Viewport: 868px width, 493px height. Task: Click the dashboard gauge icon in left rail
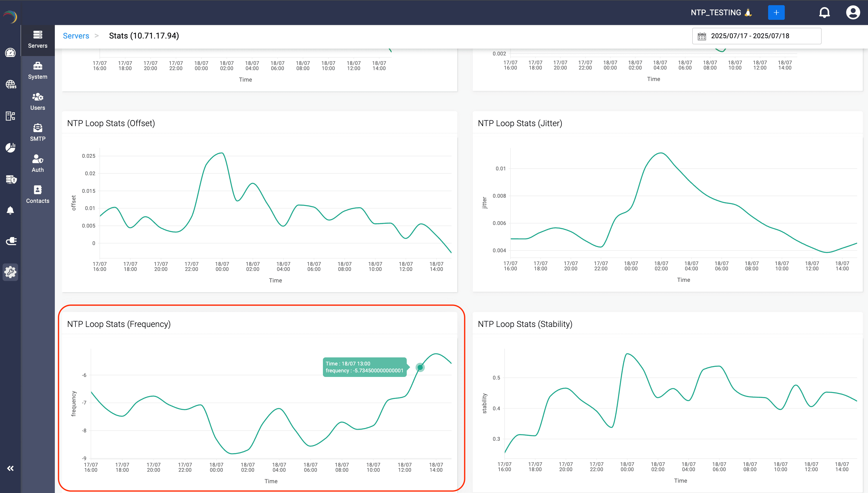click(11, 53)
